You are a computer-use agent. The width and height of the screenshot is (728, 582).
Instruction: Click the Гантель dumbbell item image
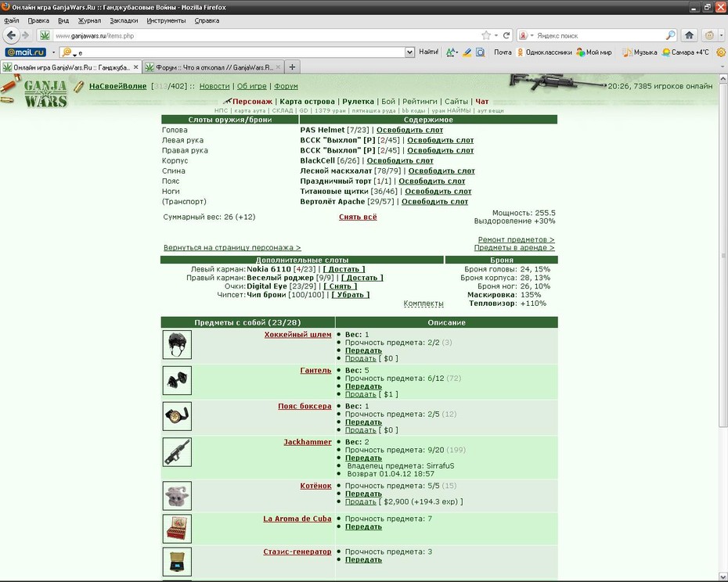[x=177, y=380]
